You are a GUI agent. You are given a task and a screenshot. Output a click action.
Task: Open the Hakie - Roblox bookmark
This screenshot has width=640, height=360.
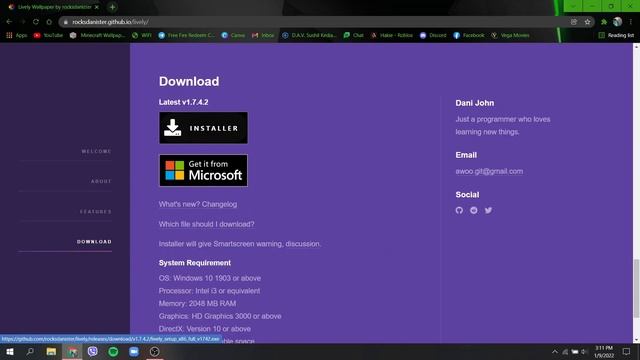[x=392, y=36]
